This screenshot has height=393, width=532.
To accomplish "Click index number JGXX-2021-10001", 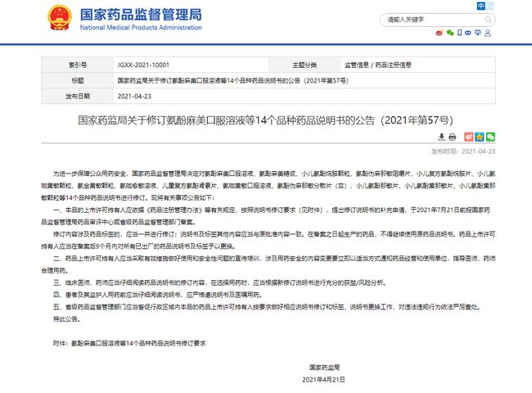I will coord(143,65).
